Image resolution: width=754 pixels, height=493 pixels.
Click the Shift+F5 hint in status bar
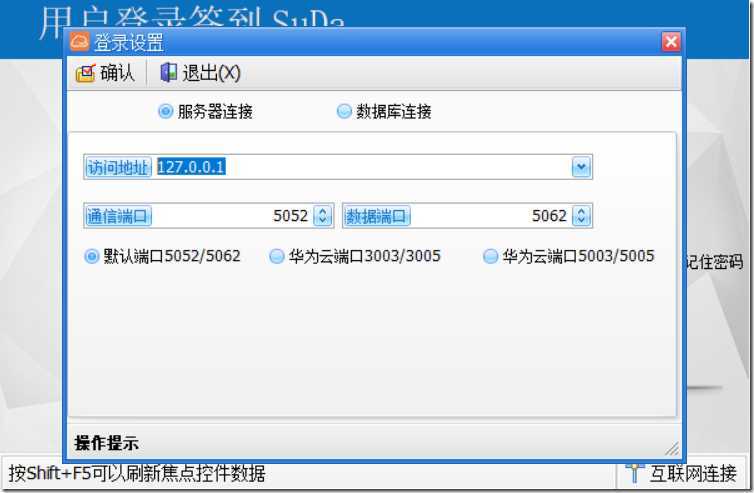pos(137,474)
